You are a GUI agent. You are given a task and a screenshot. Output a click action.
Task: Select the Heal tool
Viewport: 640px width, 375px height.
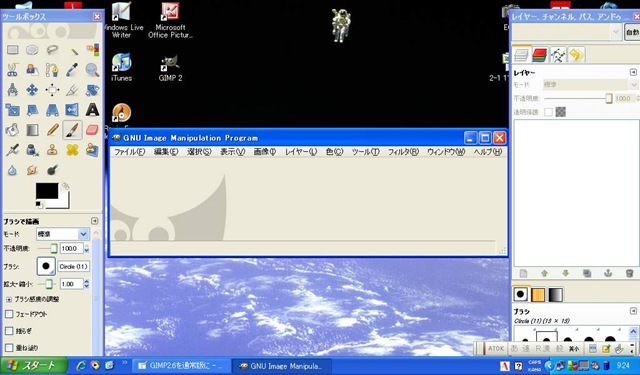point(72,150)
